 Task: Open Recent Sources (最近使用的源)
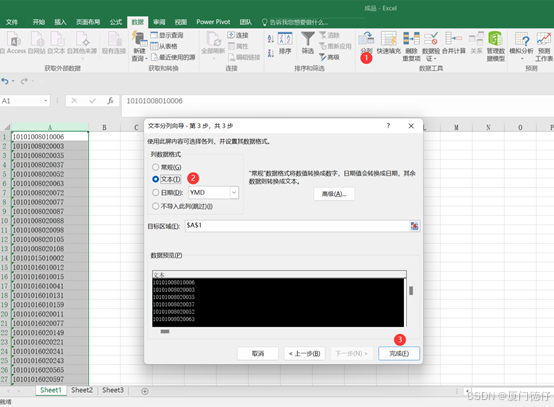(x=173, y=57)
